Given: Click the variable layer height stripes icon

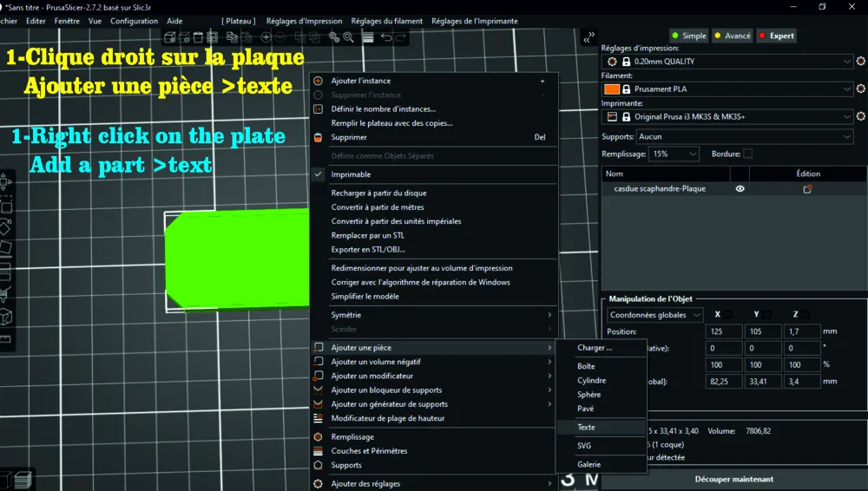Looking at the screenshot, I should pos(368,37).
